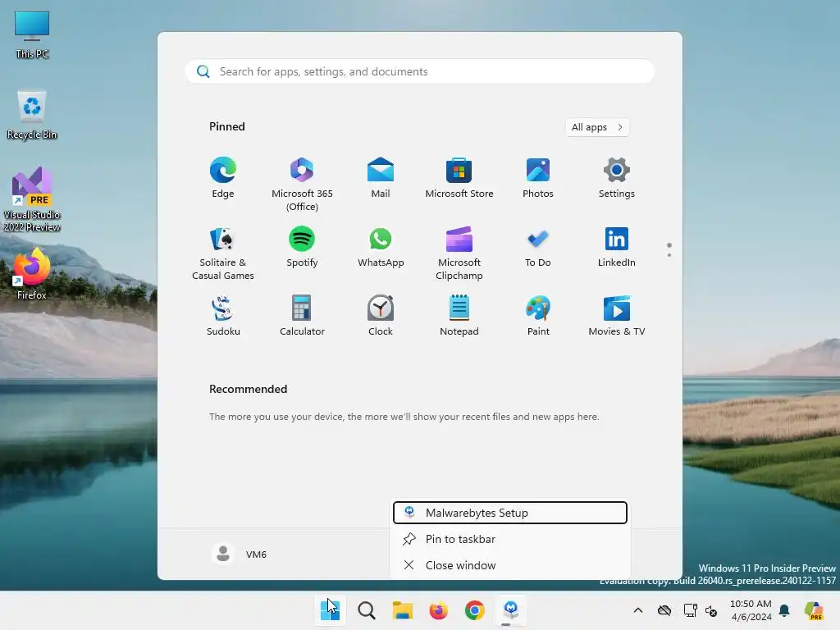Launch Microsoft Clipchamp

(459, 253)
